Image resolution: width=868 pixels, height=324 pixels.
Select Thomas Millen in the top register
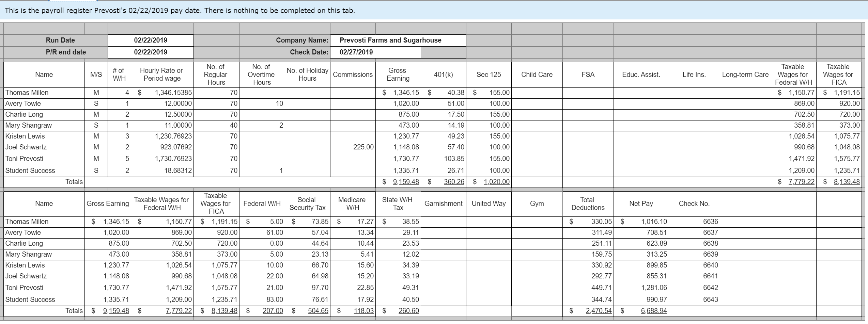point(44,93)
